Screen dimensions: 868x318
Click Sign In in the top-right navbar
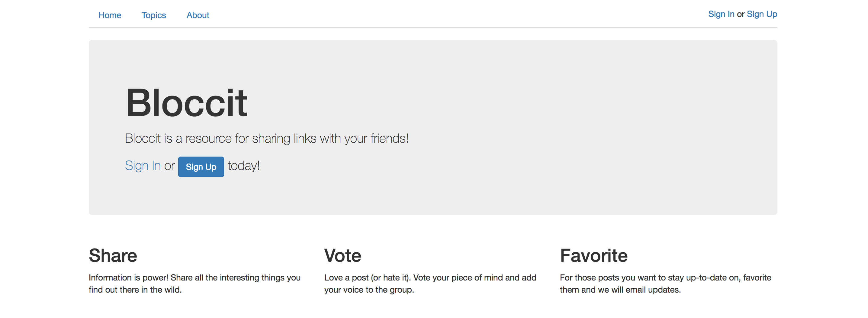click(x=721, y=14)
